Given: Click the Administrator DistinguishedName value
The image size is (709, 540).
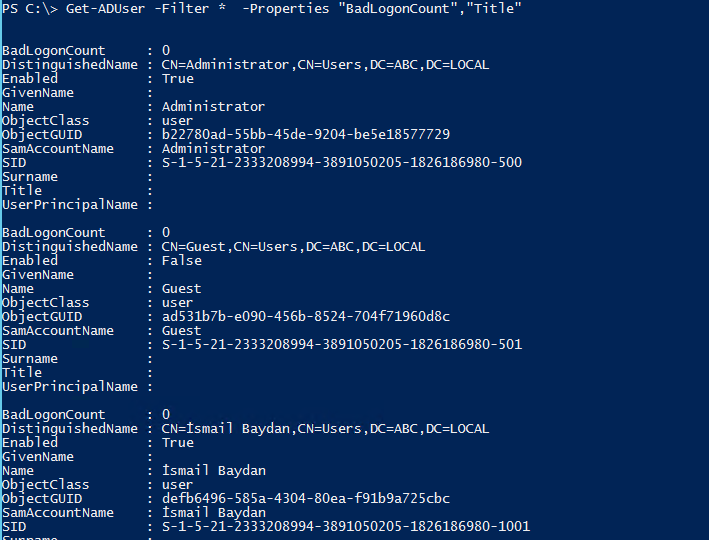Looking at the screenshot, I should pyautogui.click(x=325, y=65).
